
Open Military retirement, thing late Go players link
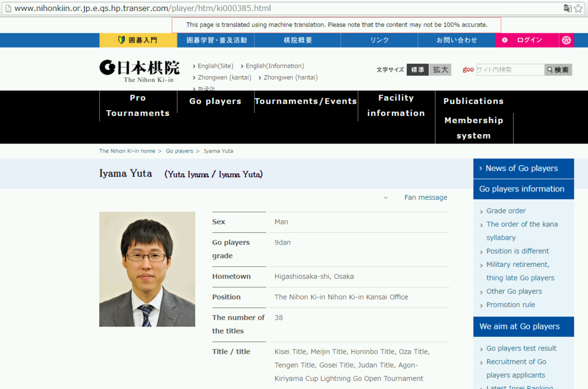(520, 271)
